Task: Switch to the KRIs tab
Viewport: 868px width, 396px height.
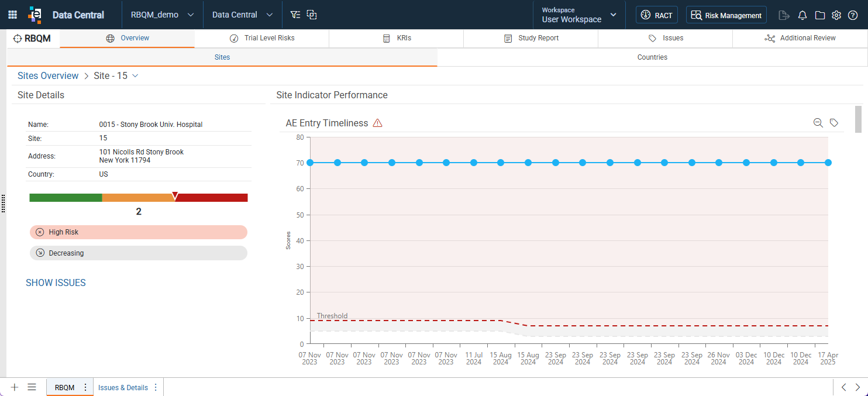Action: click(x=396, y=38)
